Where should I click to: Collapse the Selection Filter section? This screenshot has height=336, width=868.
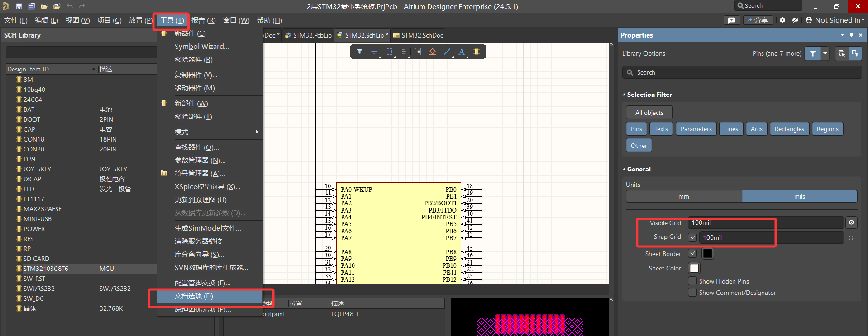coord(624,95)
